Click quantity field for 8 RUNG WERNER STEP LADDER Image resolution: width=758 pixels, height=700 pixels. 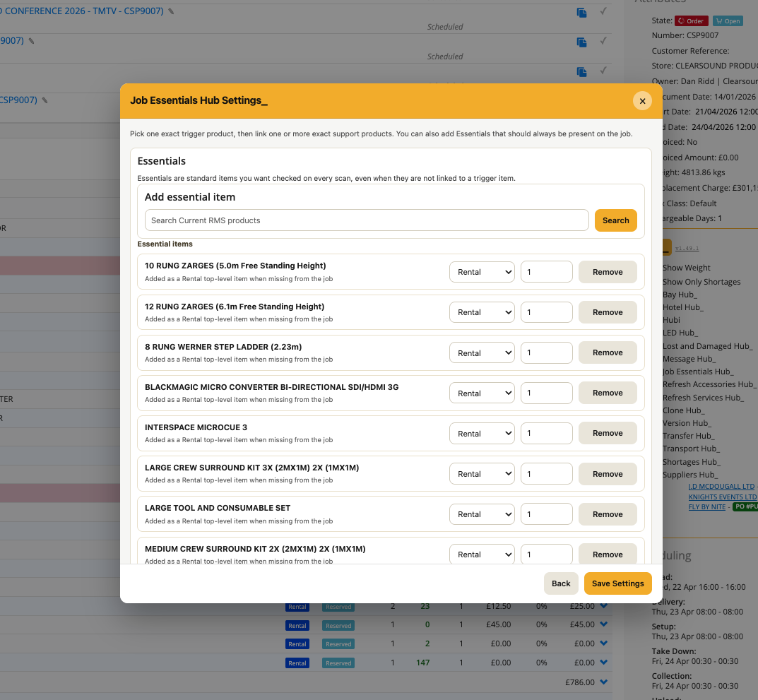coord(546,353)
